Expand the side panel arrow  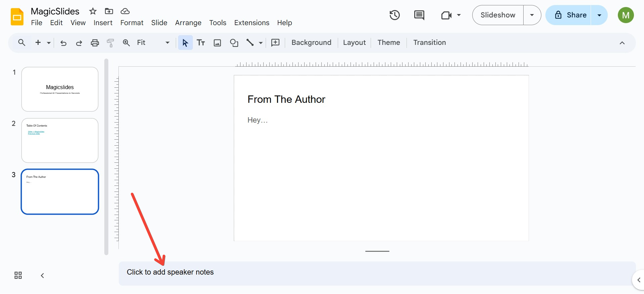[639, 280]
